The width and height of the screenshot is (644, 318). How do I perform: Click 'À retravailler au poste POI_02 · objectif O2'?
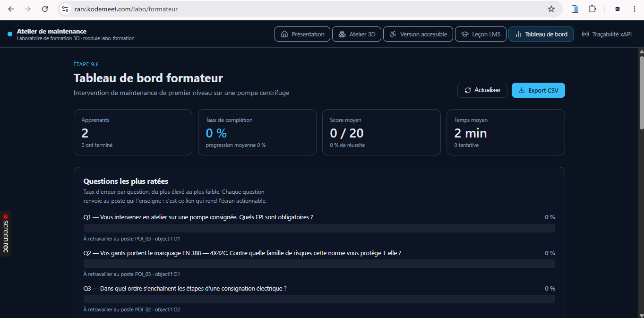click(x=131, y=309)
